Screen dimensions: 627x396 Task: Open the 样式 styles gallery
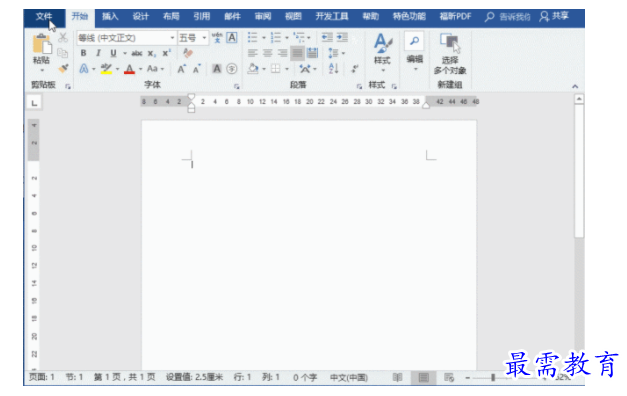382,53
